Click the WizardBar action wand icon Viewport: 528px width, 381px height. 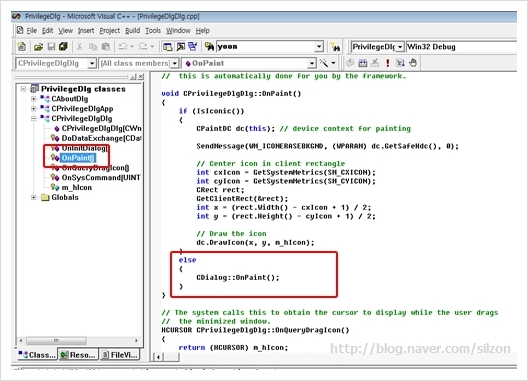[x=324, y=63]
